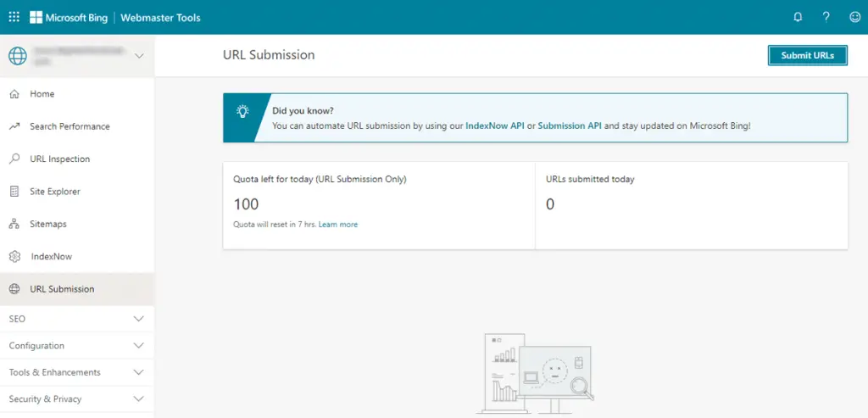Click the Search Performance trend icon
Viewport: 868px width, 418px height.
tap(15, 127)
